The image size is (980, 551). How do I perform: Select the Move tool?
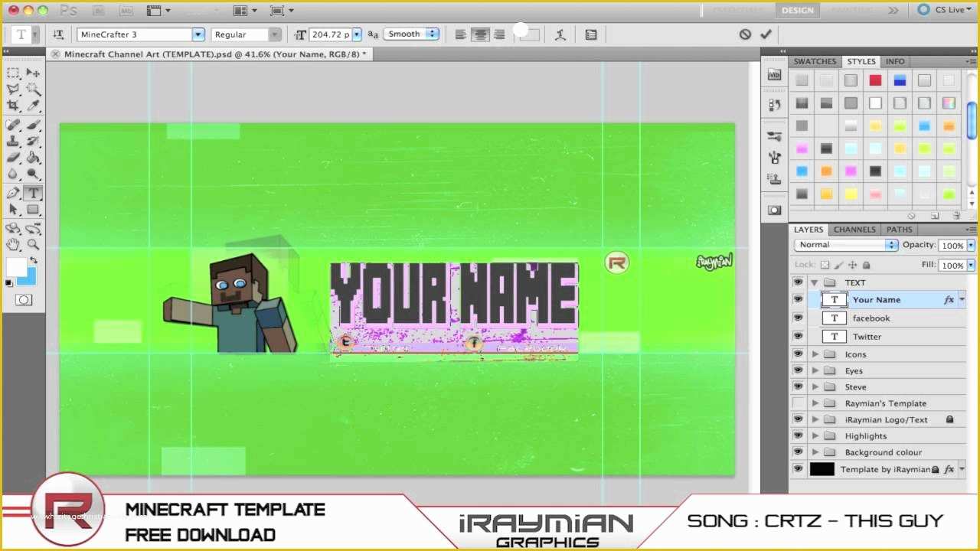tap(33, 73)
